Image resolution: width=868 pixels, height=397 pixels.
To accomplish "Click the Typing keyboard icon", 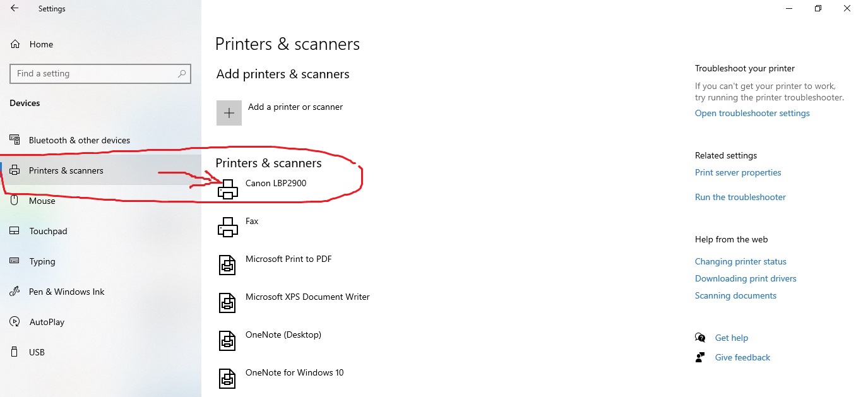I will coord(15,261).
